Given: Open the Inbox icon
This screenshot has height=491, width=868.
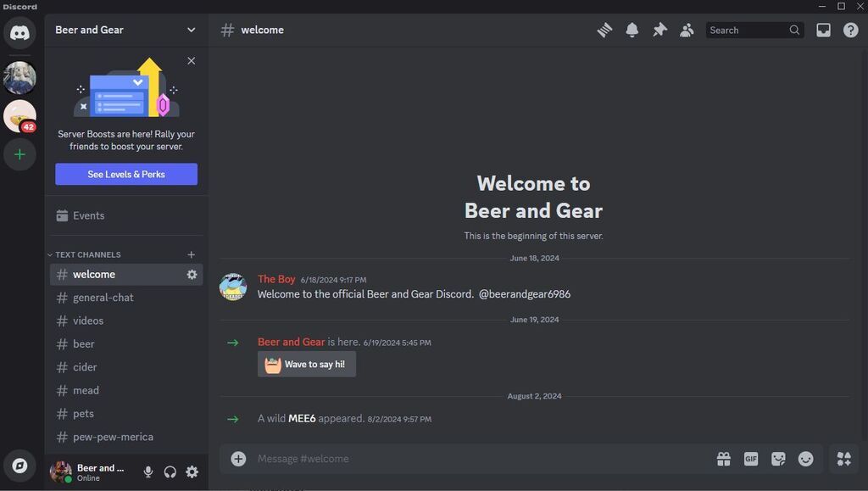Looking at the screenshot, I should click(823, 30).
